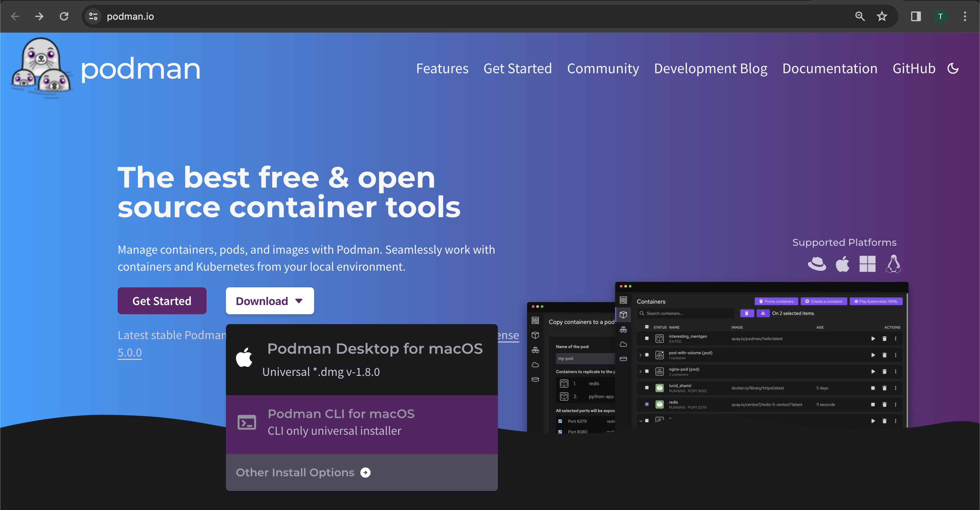980x510 pixels.
Task: Toggle dark mode moon icon
Action: [x=953, y=68]
